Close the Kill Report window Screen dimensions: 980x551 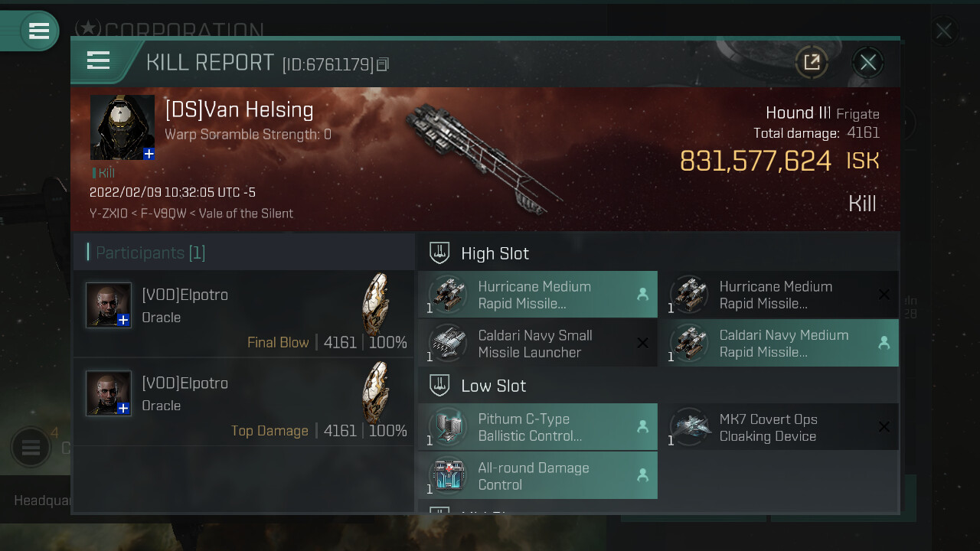(x=867, y=62)
